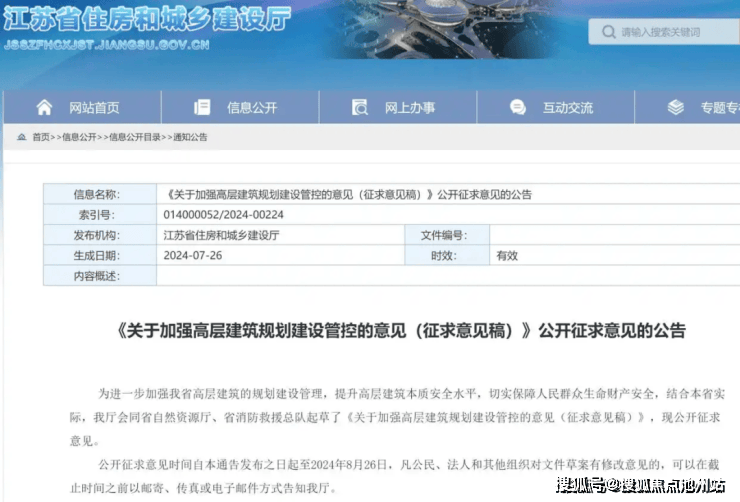This screenshot has width=740, height=502.
Task: Open the 信息公开 menu item
Action: tap(240, 108)
